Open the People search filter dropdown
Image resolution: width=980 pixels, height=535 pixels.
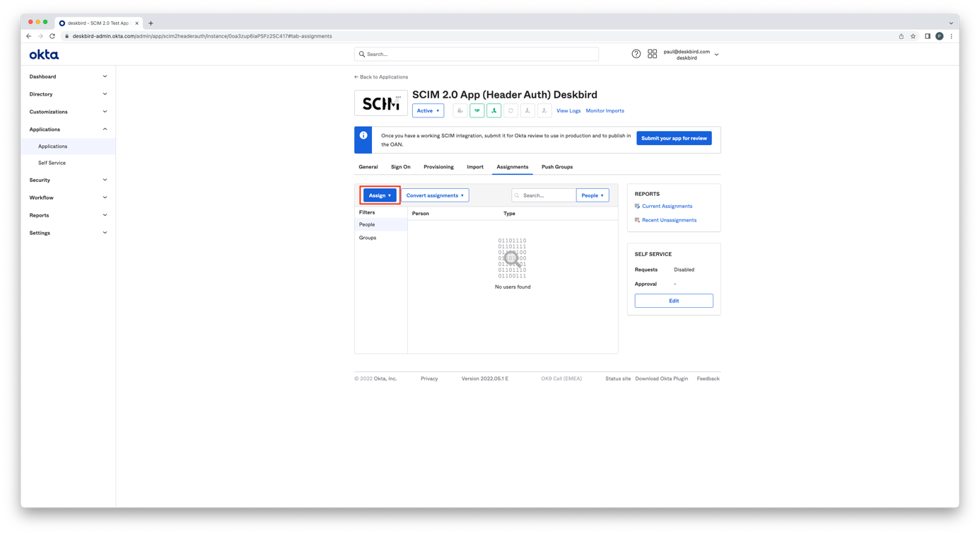click(x=592, y=195)
